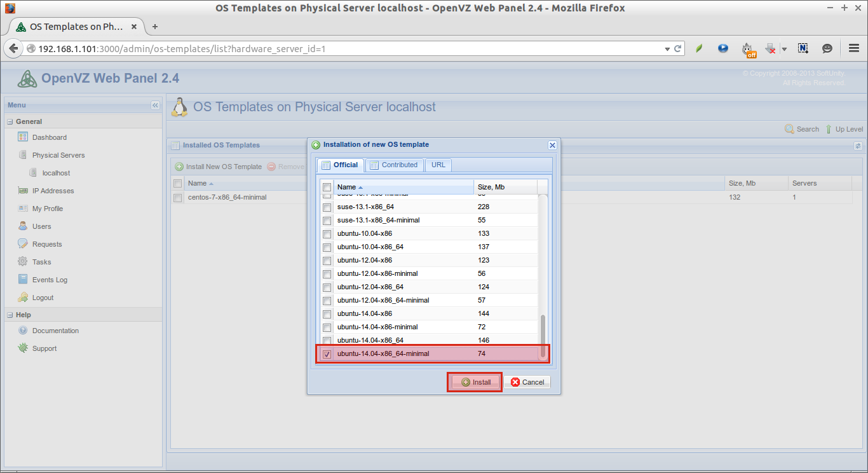
Task: Click the Firefox reload button
Action: coord(678,48)
